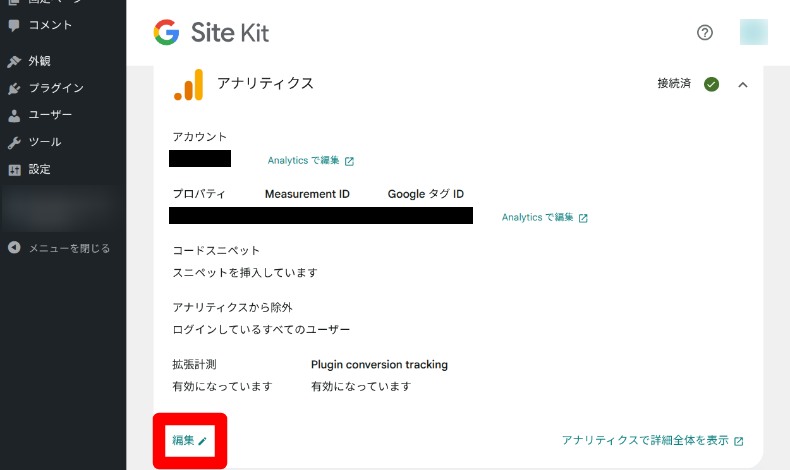This screenshot has height=470, width=790.
Task: Click Analytics で編集 link beside property
Action: [x=544, y=217]
